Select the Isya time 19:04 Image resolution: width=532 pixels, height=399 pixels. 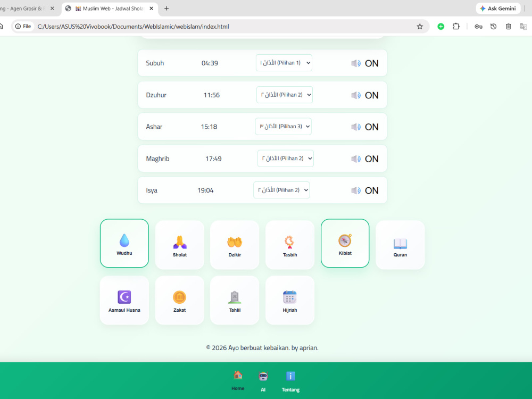pos(205,190)
